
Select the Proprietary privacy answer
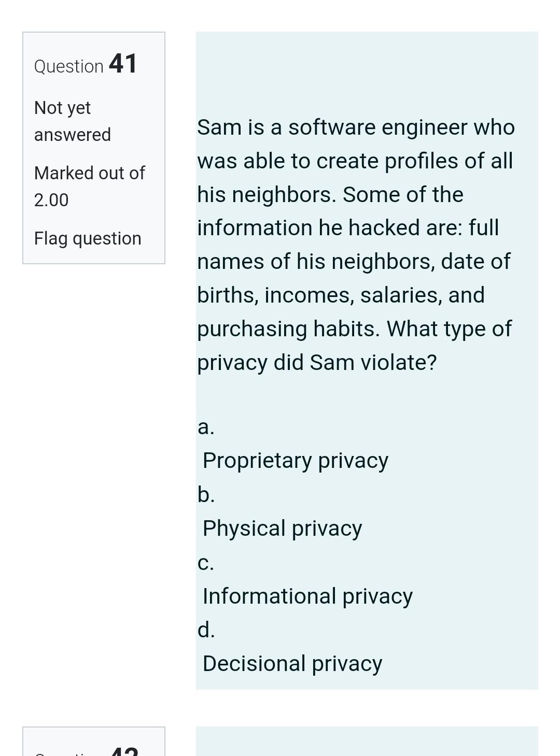click(295, 459)
